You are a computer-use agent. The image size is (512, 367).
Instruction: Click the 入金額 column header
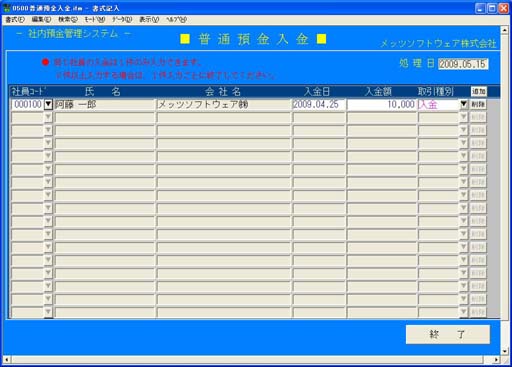(378, 91)
